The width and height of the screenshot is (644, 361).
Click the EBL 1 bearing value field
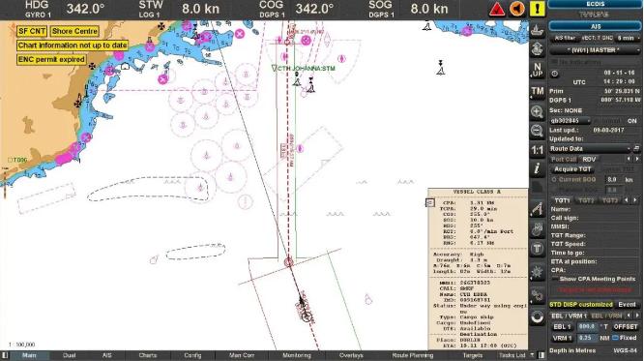[x=587, y=327]
